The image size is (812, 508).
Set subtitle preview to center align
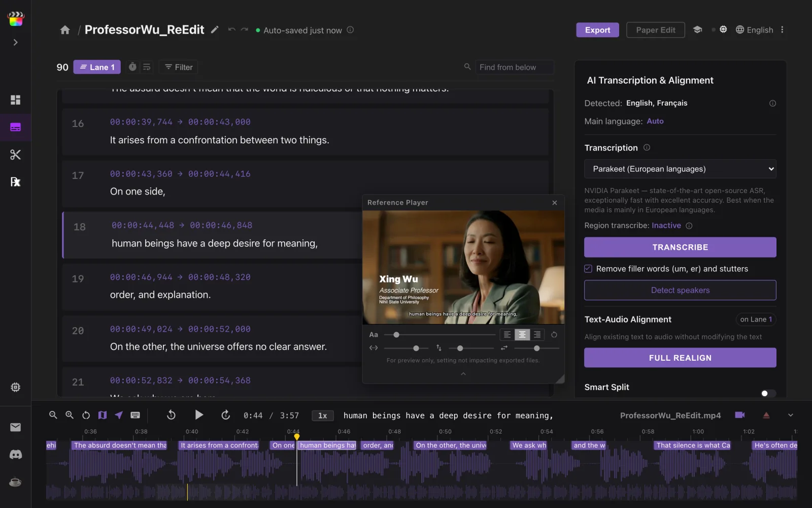pyautogui.click(x=522, y=335)
